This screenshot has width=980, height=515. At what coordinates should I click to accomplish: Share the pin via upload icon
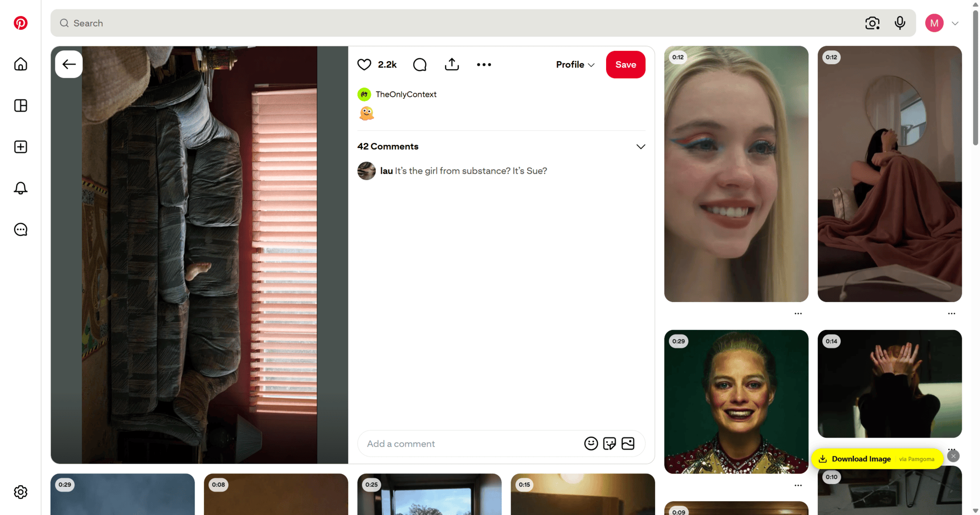pos(452,65)
